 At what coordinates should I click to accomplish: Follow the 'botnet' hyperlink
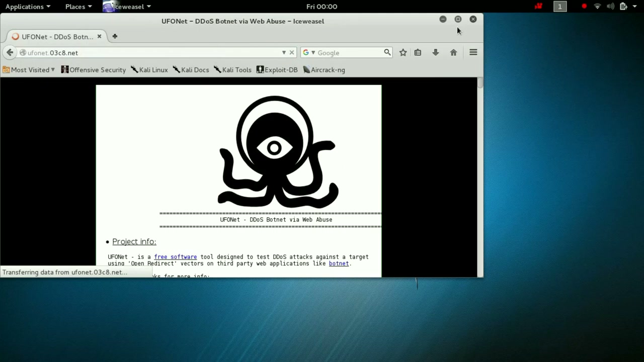[x=339, y=263]
